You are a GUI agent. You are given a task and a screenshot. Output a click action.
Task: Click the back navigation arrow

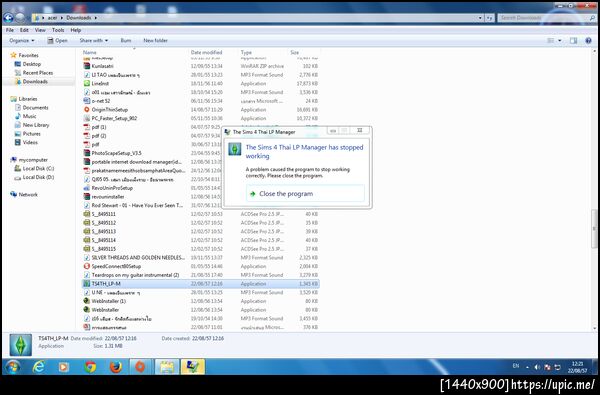pyautogui.click(x=8, y=18)
